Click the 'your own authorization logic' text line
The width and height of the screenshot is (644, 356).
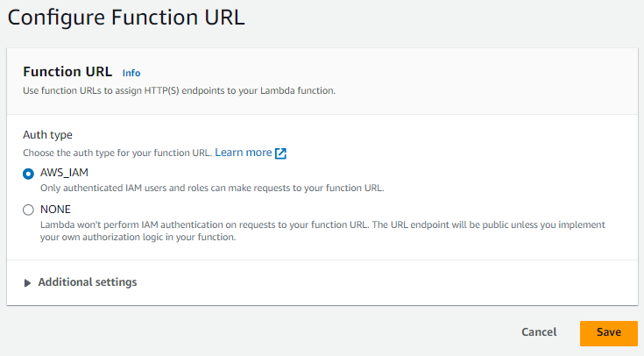pyautogui.click(x=138, y=238)
